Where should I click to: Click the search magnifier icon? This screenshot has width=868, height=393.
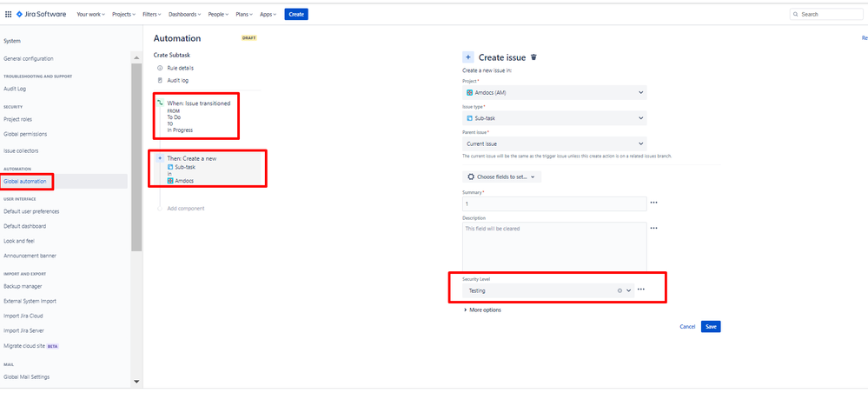(796, 15)
